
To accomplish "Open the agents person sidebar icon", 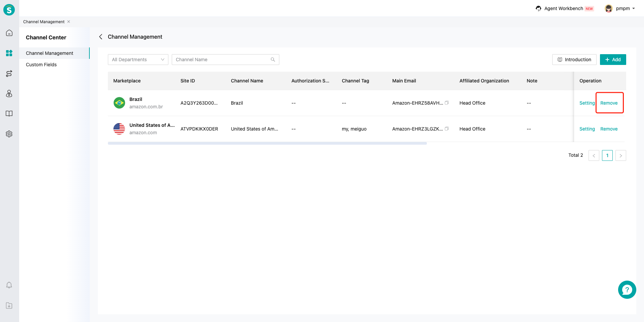I will 9,94.
